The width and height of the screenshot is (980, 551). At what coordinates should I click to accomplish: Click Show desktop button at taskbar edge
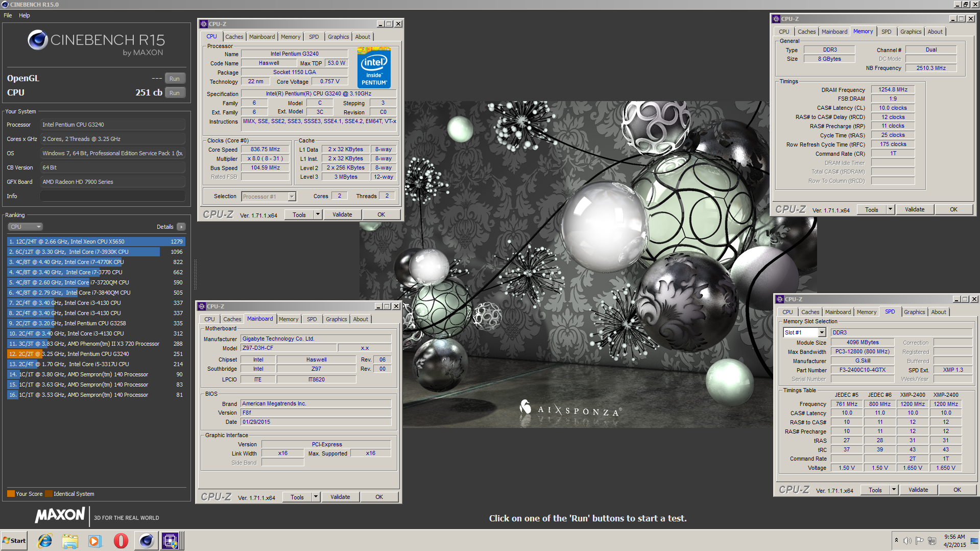pyautogui.click(x=975, y=541)
